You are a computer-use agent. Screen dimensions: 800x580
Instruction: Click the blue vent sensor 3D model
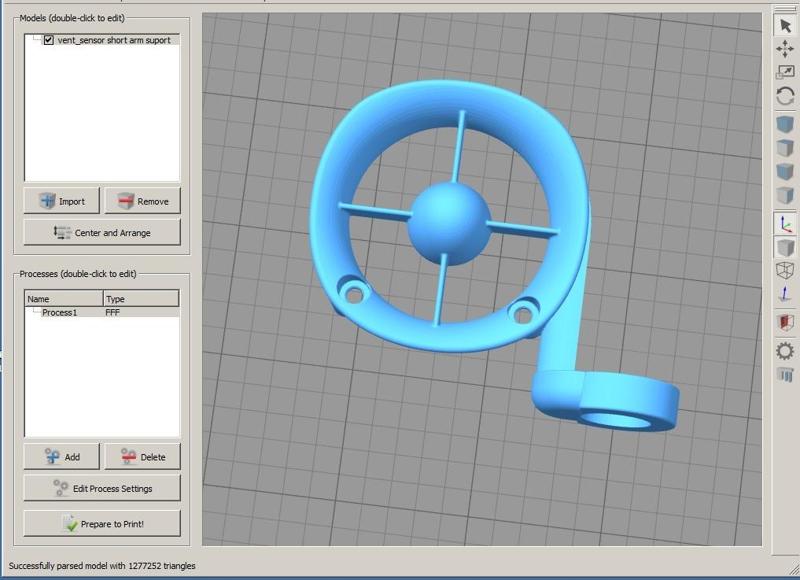click(x=449, y=224)
